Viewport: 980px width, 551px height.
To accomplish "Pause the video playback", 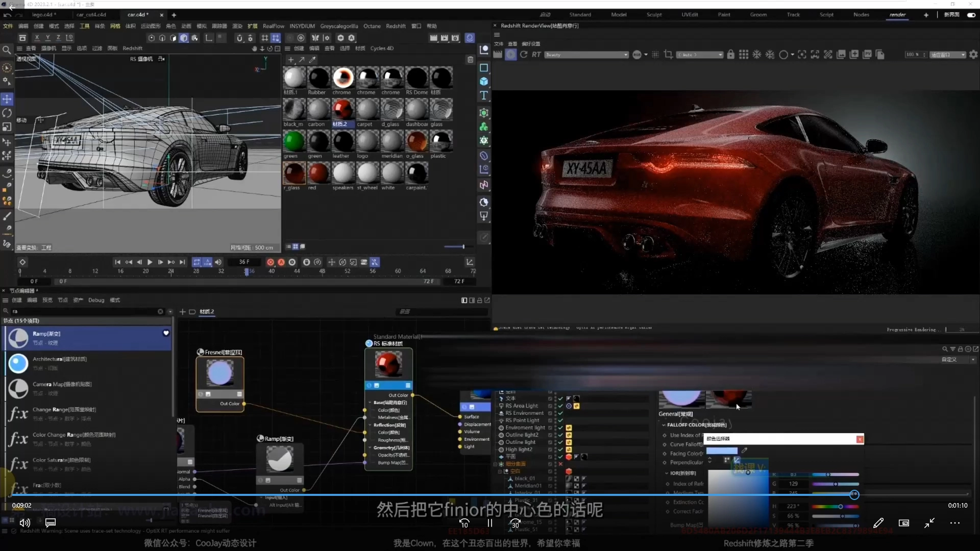I will click(x=489, y=523).
